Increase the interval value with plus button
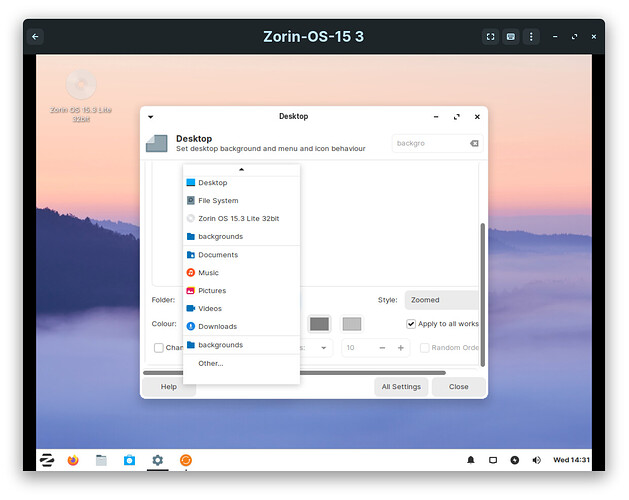 [400, 348]
